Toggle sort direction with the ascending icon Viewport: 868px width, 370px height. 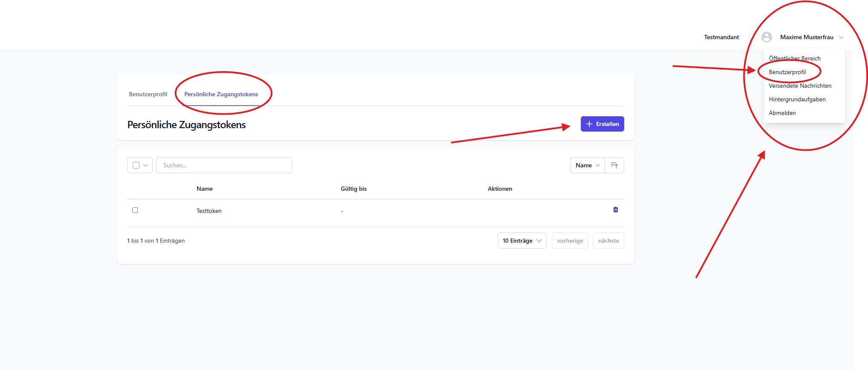click(x=614, y=165)
